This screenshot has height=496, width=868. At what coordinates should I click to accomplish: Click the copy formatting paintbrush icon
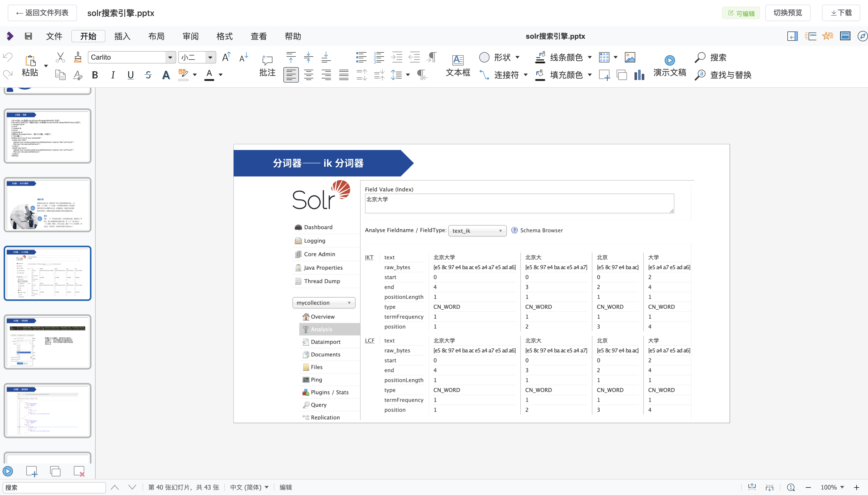78,57
